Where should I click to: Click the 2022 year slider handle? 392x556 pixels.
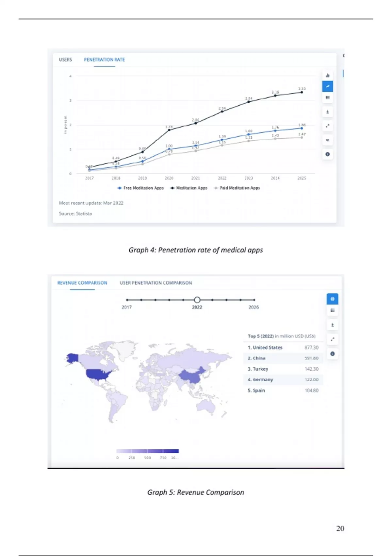click(x=197, y=300)
